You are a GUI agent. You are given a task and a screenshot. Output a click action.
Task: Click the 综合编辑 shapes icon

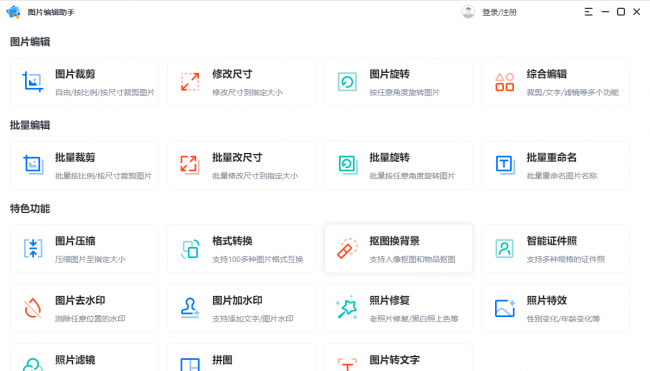(x=504, y=82)
